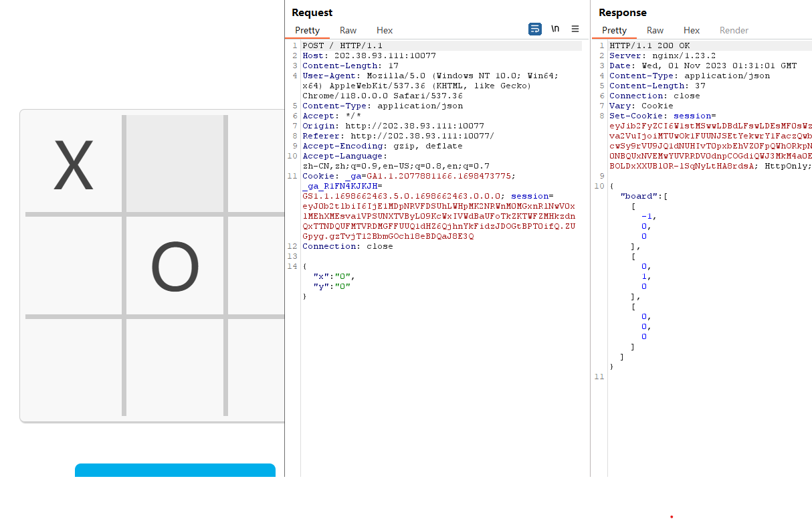Click the '"x":"0"' JSON body line
Image resolution: width=812 pixels, height=519 pixels.
(334, 276)
